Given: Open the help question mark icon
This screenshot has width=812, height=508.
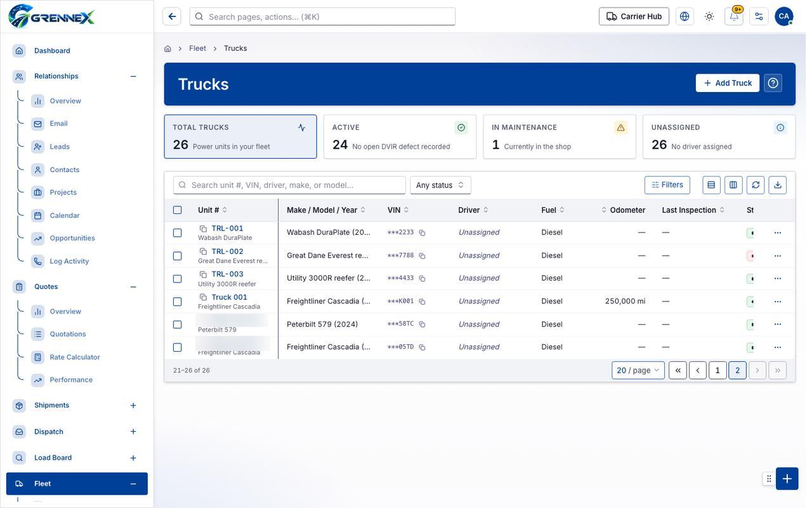Looking at the screenshot, I should (x=773, y=83).
